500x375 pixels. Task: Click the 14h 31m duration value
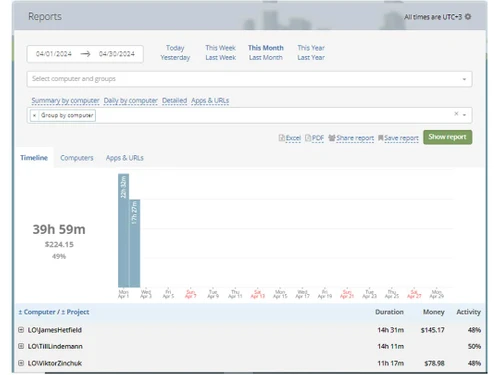(x=390, y=330)
